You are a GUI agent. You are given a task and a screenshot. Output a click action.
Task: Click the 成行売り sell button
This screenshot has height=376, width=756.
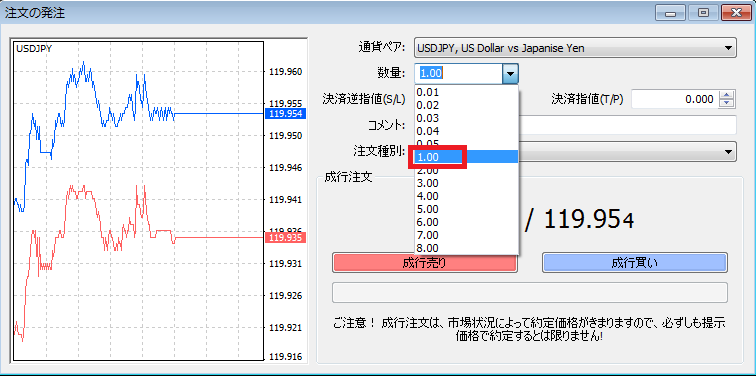click(x=425, y=263)
